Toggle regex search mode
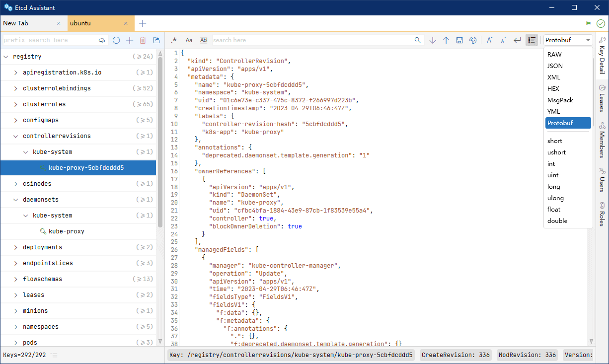Viewport: 609px width, 364px height. pos(174,40)
